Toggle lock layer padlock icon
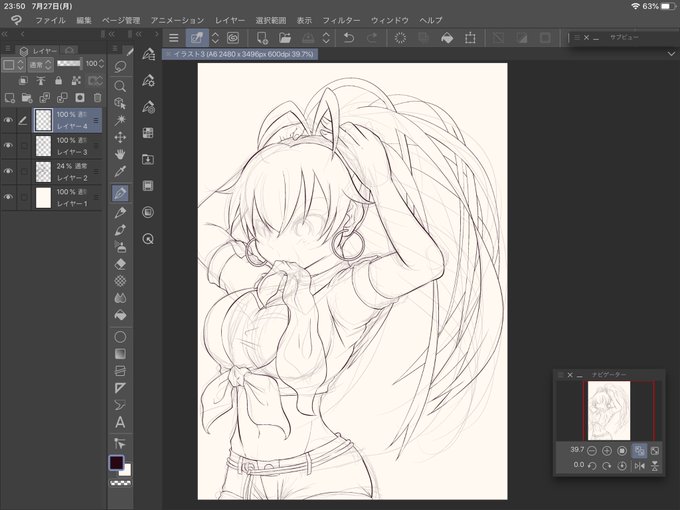Viewport: 680px width, 510px height. pyautogui.click(x=59, y=81)
